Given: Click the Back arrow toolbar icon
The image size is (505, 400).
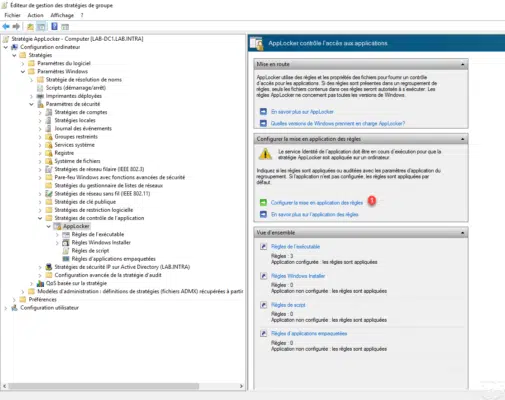Looking at the screenshot, I should [x=6, y=26].
